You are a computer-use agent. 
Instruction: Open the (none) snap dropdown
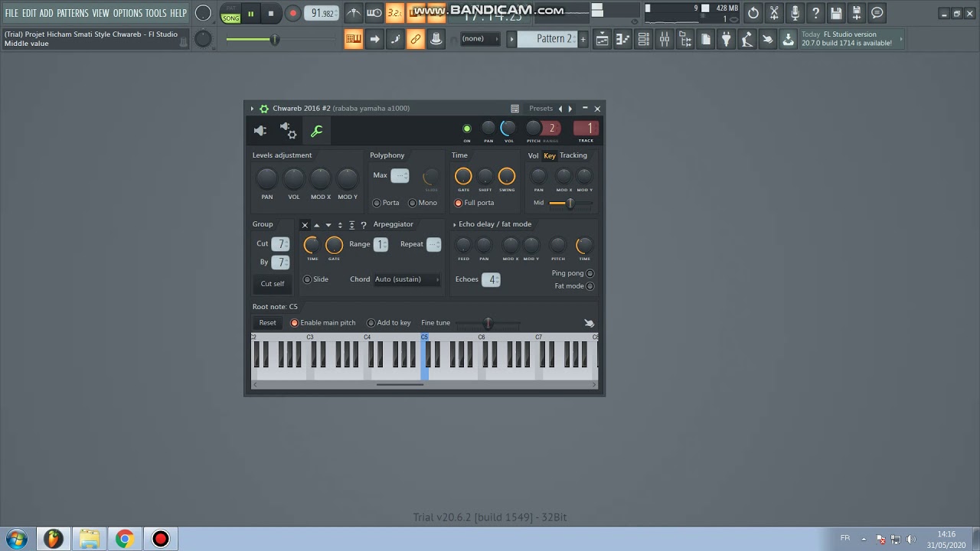coord(479,39)
